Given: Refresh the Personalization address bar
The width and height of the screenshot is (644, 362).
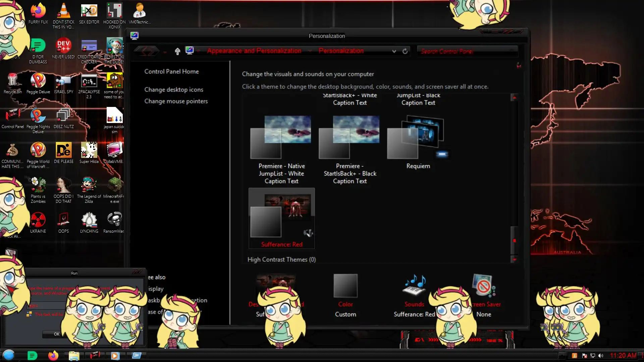Looking at the screenshot, I should (x=405, y=51).
